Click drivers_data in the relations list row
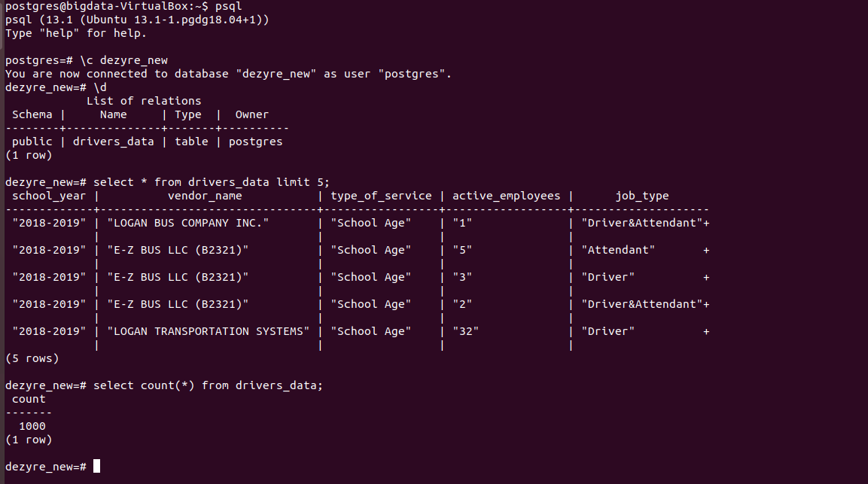This screenshot has width=868, height=484. 114,142
